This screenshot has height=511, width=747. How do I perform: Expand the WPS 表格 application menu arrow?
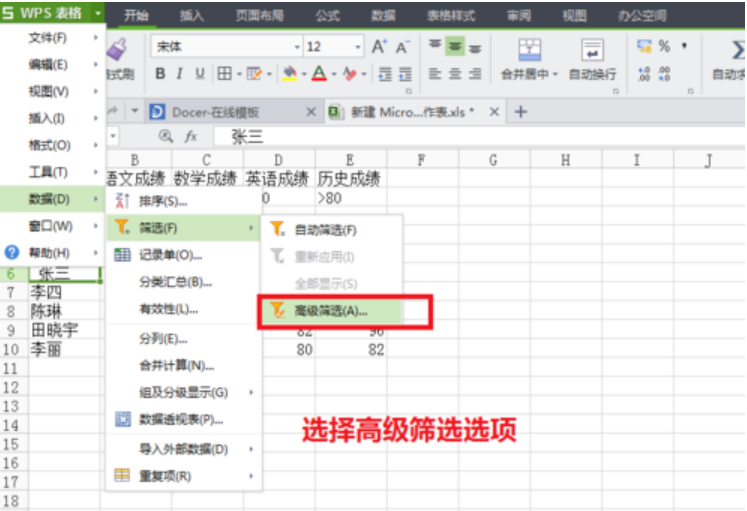click(97, 14)
